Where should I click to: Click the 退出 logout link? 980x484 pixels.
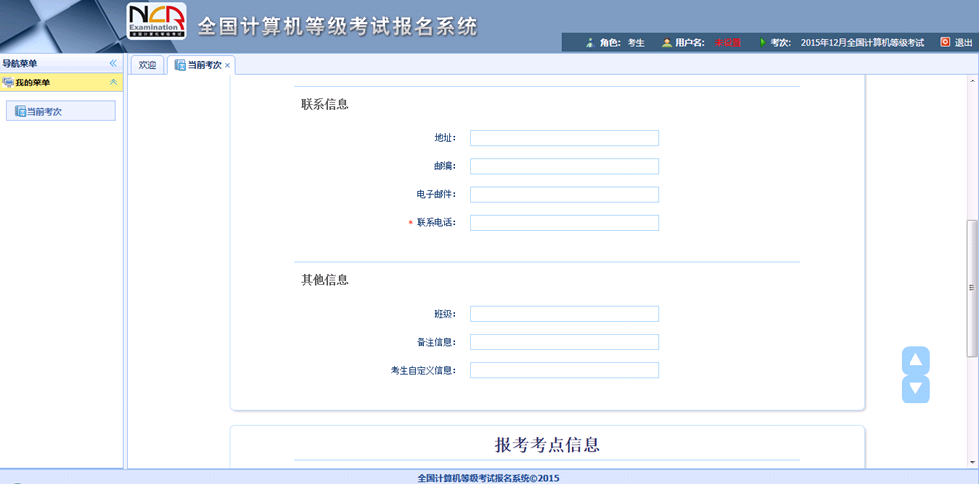963,43
